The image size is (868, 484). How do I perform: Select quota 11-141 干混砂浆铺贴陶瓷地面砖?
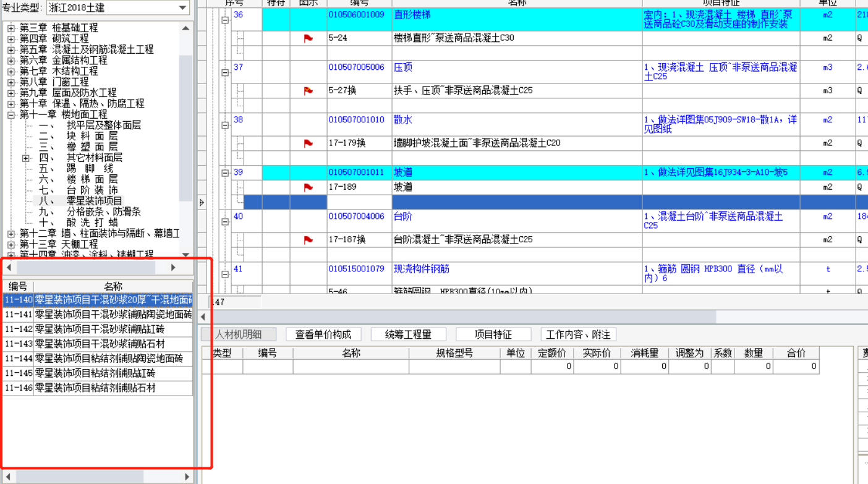tap(98, 315)
